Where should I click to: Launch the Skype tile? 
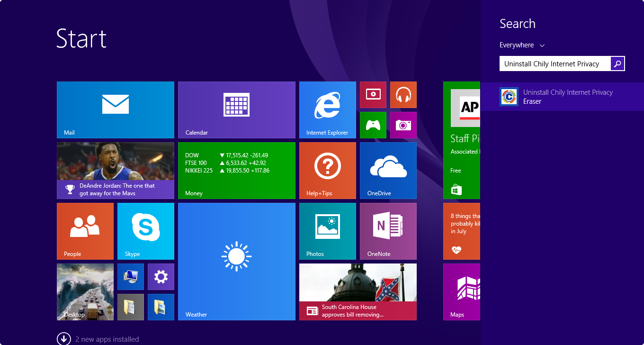[146, 231]
